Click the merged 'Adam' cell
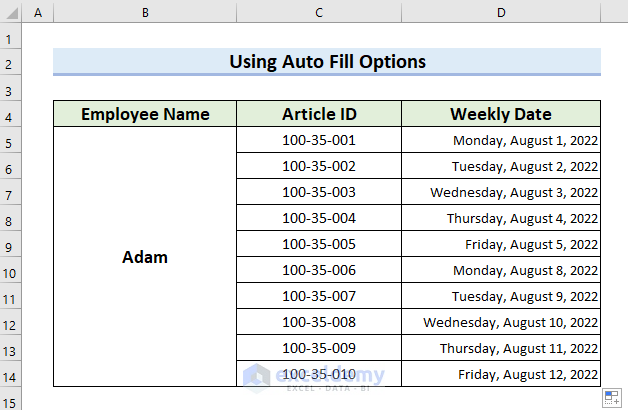Image resolution: width=628 pixels, height=410 pixels. (x=145, y=257)
